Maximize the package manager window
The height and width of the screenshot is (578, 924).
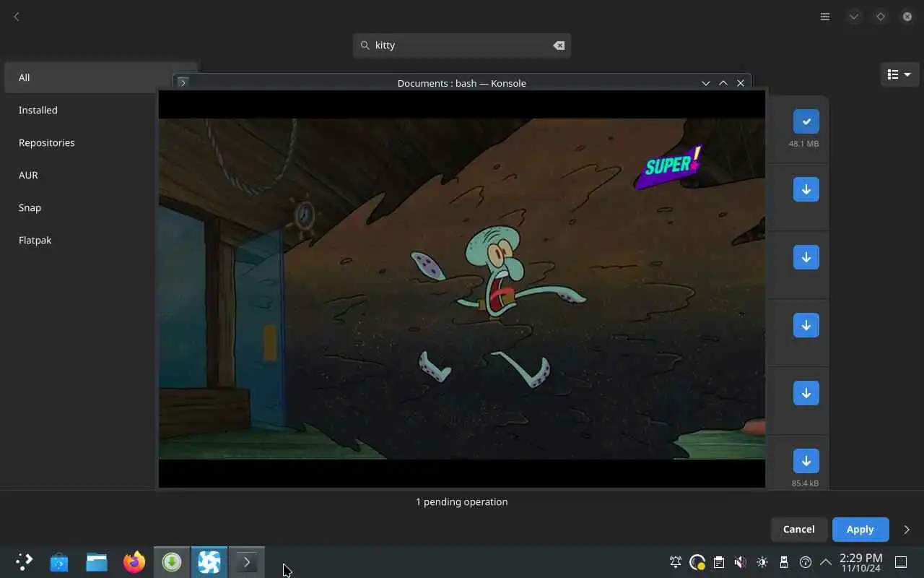pyautogui.click(x=881, y=17)
